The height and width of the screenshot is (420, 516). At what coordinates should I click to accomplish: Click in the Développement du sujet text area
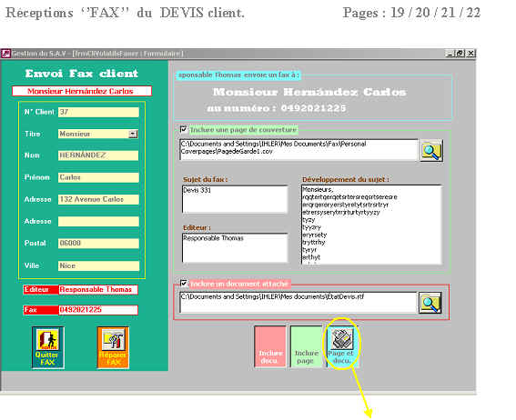point(371,225)
